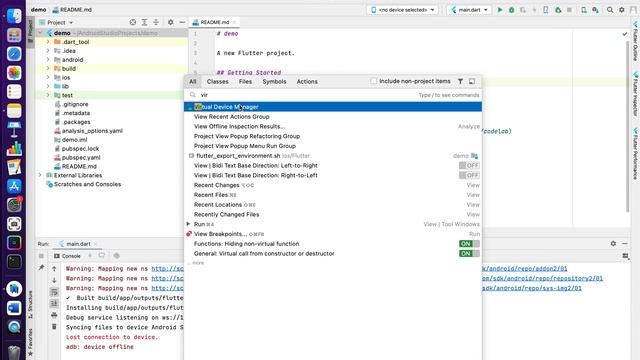Toggle soft-wrap icon in console
Image resolution: width=640 pixels, height=360 pixels.
point(54,292)
